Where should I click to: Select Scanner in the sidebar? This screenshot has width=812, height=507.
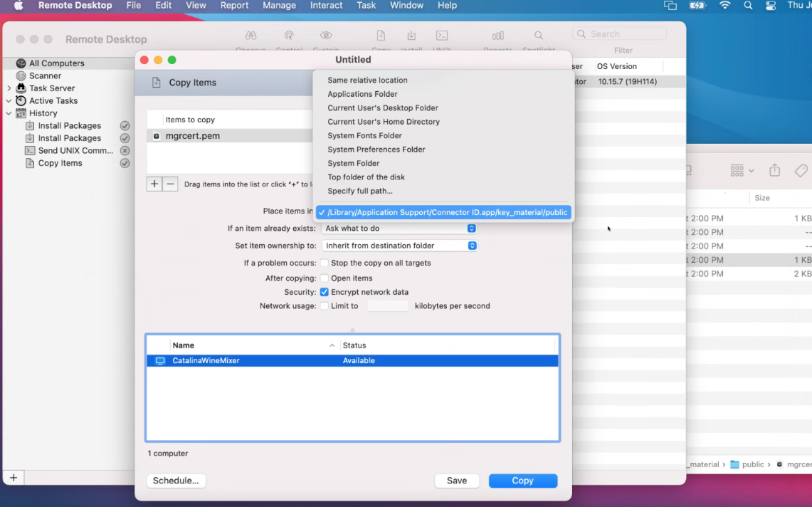[45, 75]
